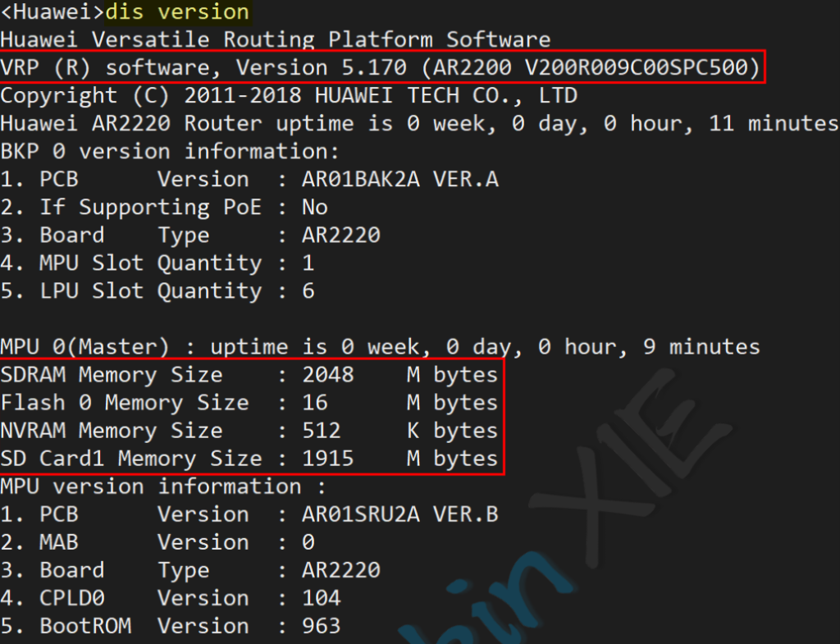Image resolution: width=840 pixels, height=644 pixels.
Task: Click the 'MPU 0(Master)' uptime line
Action: click(381, 347)
